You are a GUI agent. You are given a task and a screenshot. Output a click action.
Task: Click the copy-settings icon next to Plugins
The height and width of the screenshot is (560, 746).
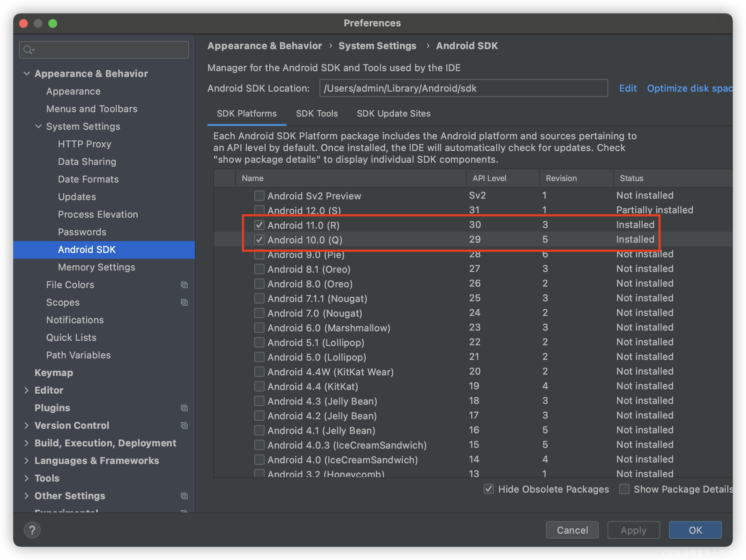[184, 408]
